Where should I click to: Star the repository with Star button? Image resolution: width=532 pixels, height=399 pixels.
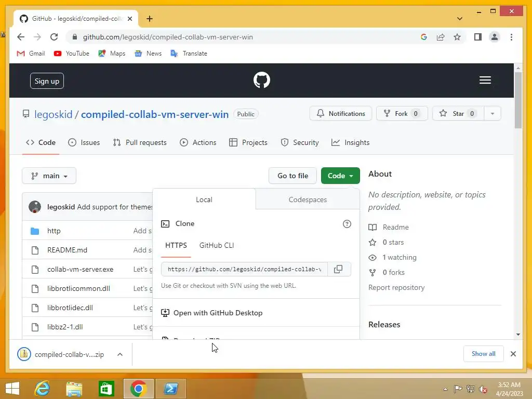point(458,114)
